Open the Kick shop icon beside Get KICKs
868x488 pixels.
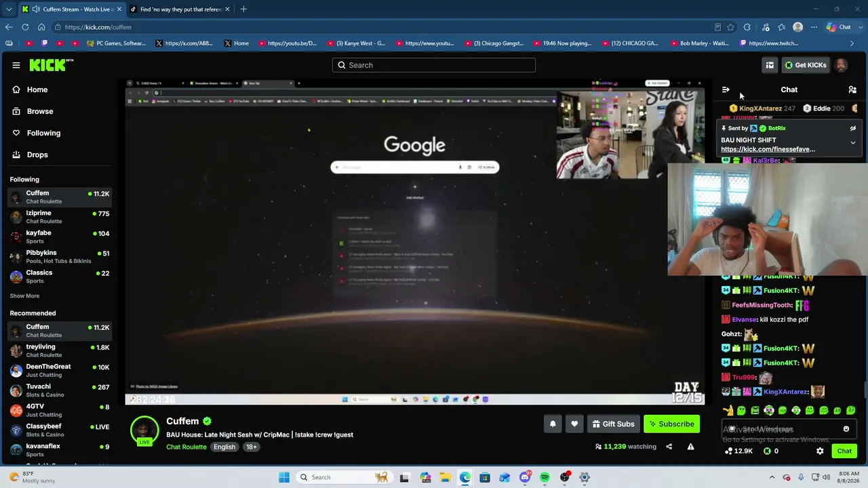coord(770,65)
